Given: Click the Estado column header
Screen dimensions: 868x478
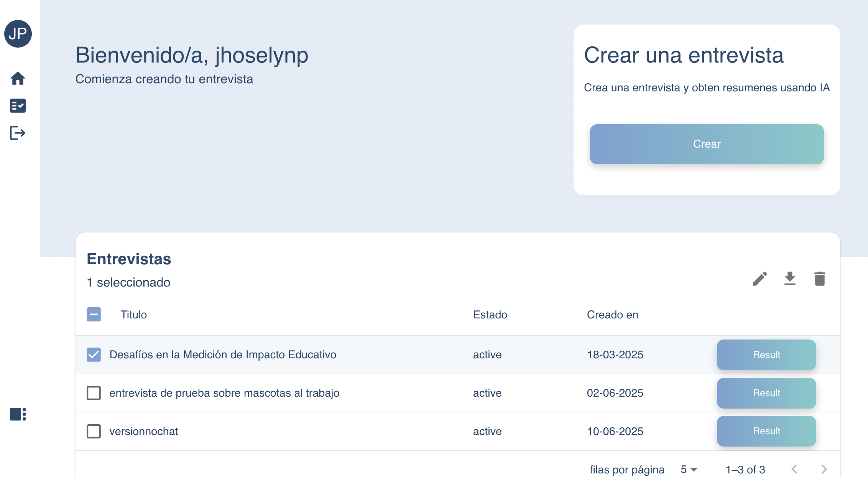Looking at the screenshot, I should (x=490, y=315).
